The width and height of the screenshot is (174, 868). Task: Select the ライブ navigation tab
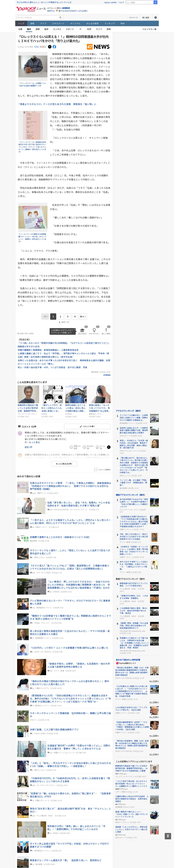(x=43, y=24)
